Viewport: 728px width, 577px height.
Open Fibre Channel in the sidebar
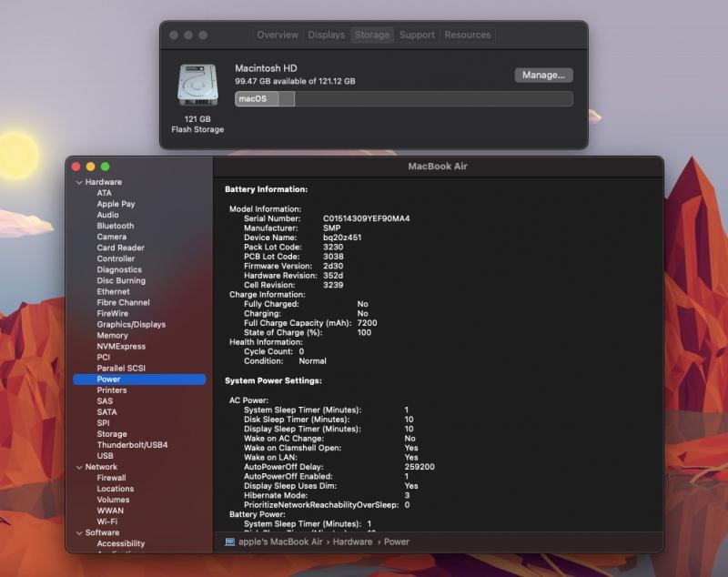pyautogui.click(x=123, y=303)
